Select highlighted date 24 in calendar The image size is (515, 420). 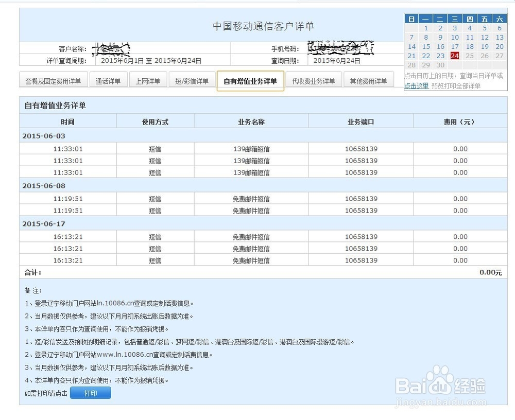pyautogui.click(x=455, y=56)
